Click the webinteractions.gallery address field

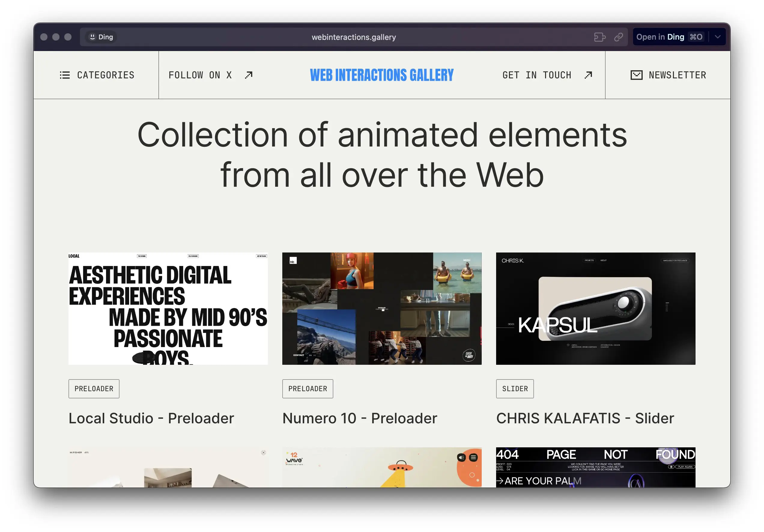tap(354, 37)
